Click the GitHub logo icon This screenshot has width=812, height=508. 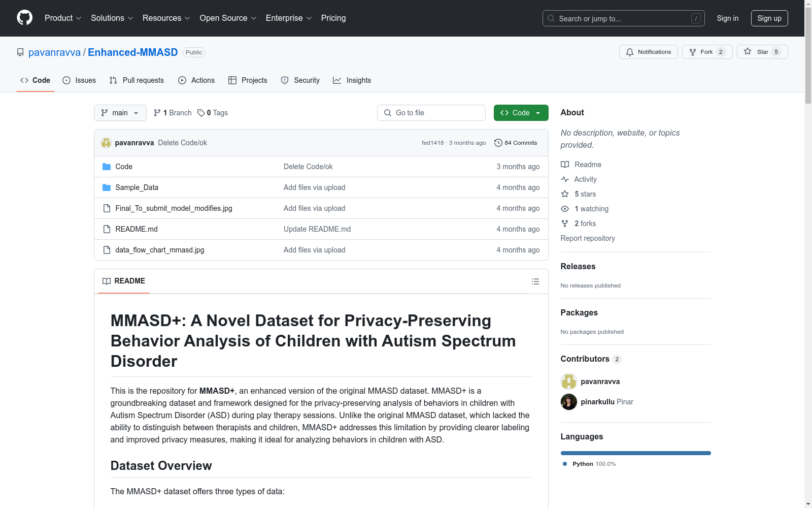point(24,18)
